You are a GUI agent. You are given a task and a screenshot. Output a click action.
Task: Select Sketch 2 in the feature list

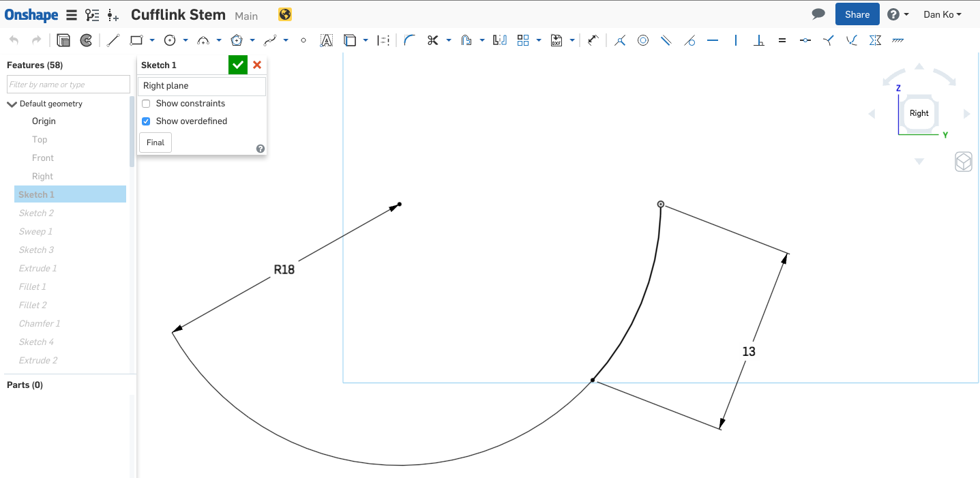[x=36, y=213]
